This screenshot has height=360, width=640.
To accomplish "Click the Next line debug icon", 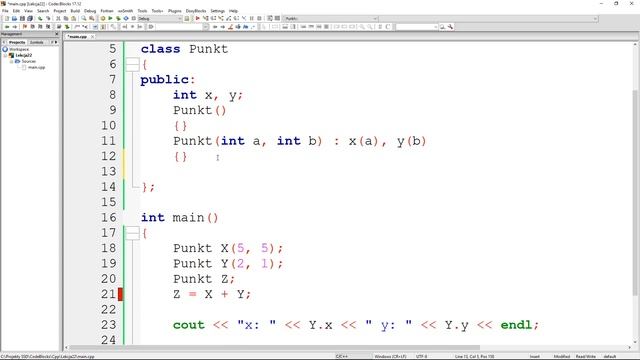I will click(213, 18).
